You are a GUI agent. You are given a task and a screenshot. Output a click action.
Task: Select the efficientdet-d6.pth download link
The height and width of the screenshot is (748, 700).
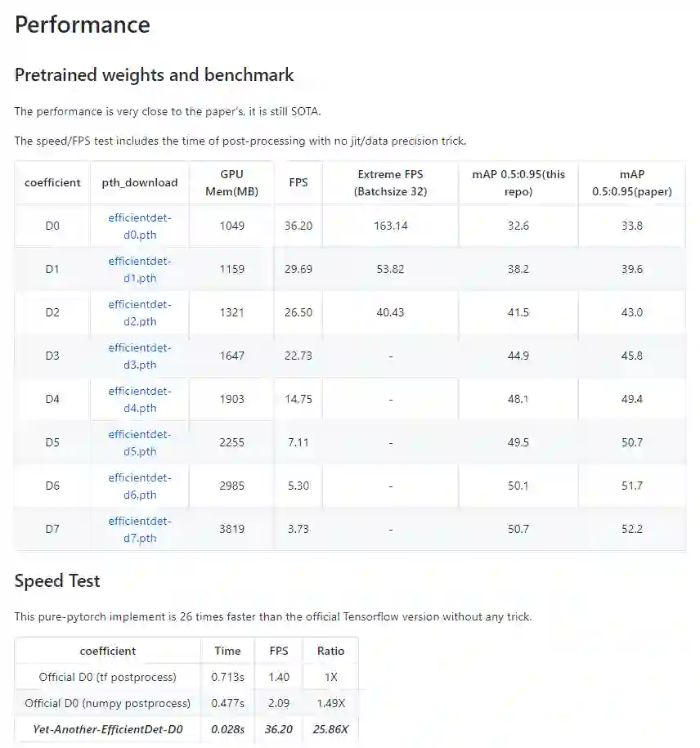pyautogui.click(x=140, y=486)
